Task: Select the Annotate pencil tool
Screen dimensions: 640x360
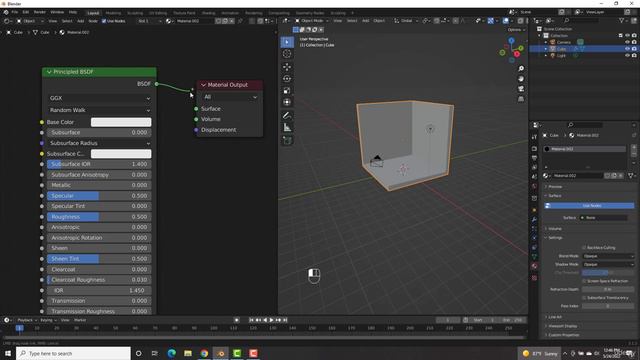Action: point(287,116)
